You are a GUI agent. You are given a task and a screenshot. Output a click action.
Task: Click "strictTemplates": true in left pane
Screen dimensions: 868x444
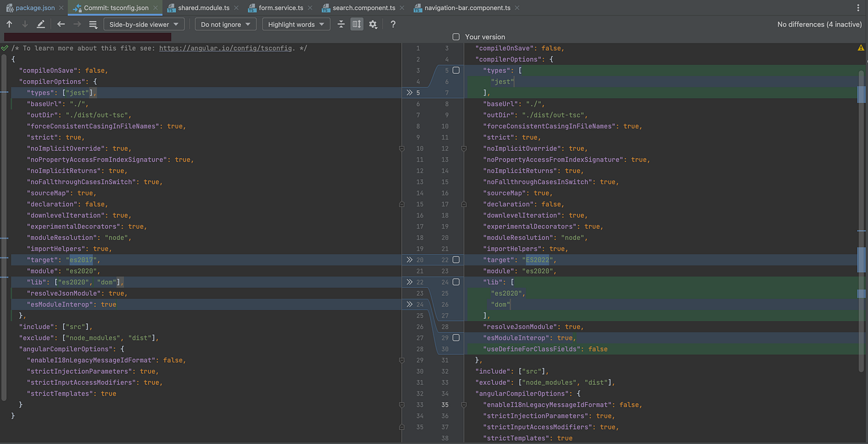click(71, 394)
